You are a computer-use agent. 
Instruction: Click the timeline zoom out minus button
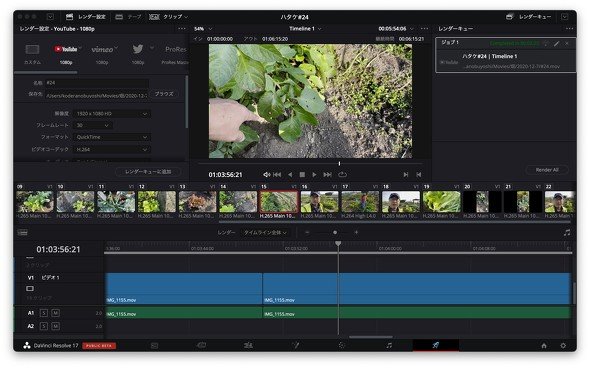tap(307, 233)
